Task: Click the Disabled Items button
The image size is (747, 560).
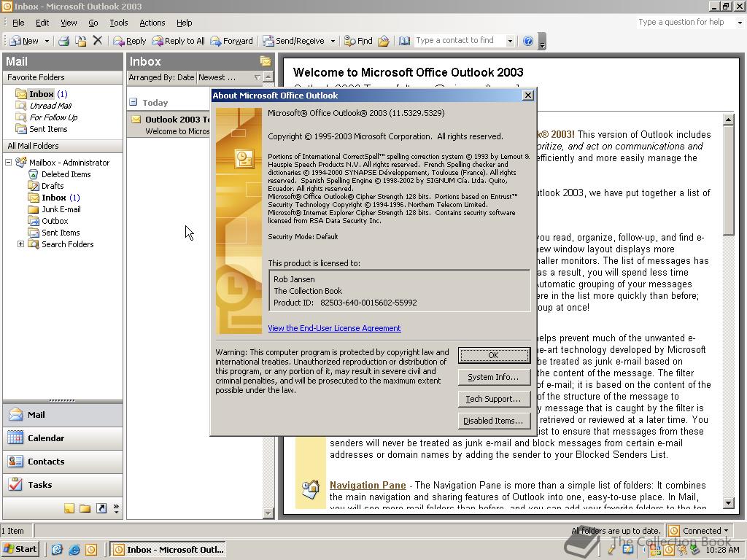Action: (494, 421)
